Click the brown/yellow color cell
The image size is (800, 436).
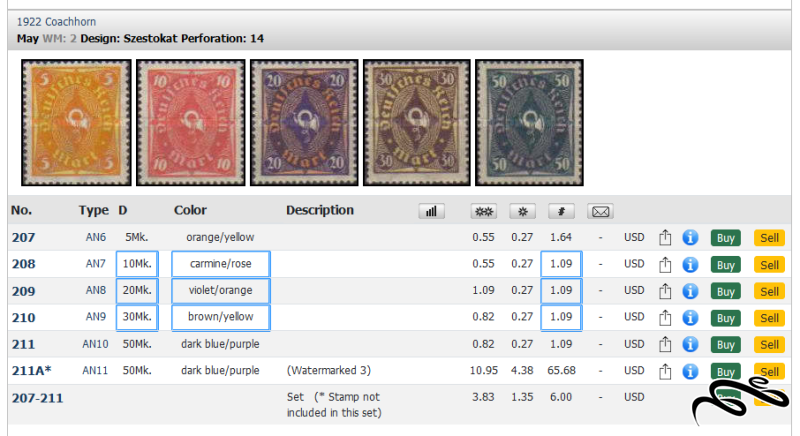click(220, 317)
